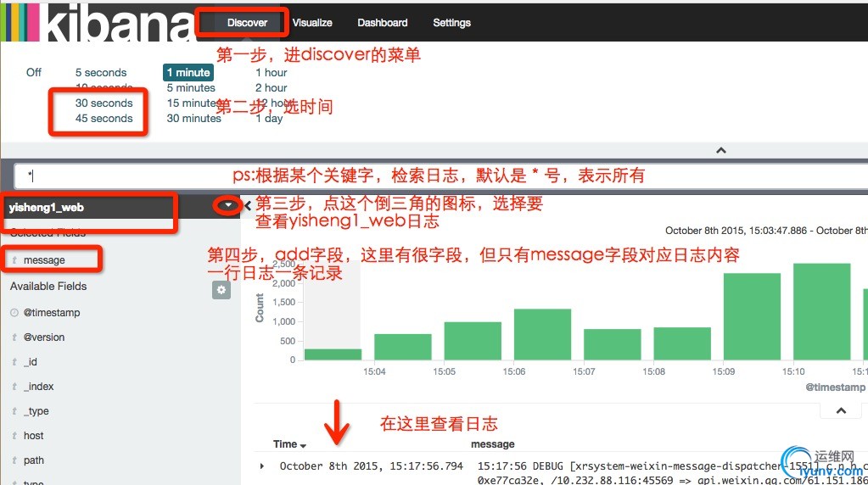This screenshot has height=485, width=868.
Task: Click the clock icon beside @timestamp
Action: [x=14, y=313]
